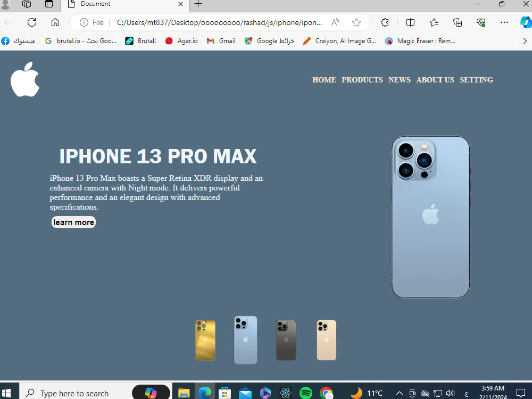Go to the browser home page icon

click(x=55, y=22)
